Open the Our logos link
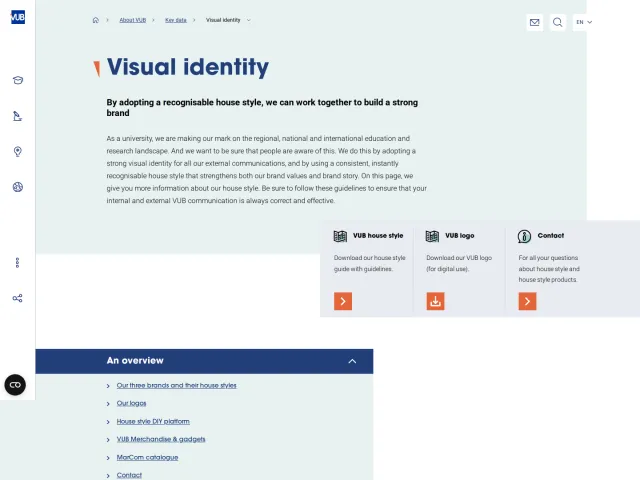 click(131, 403)
